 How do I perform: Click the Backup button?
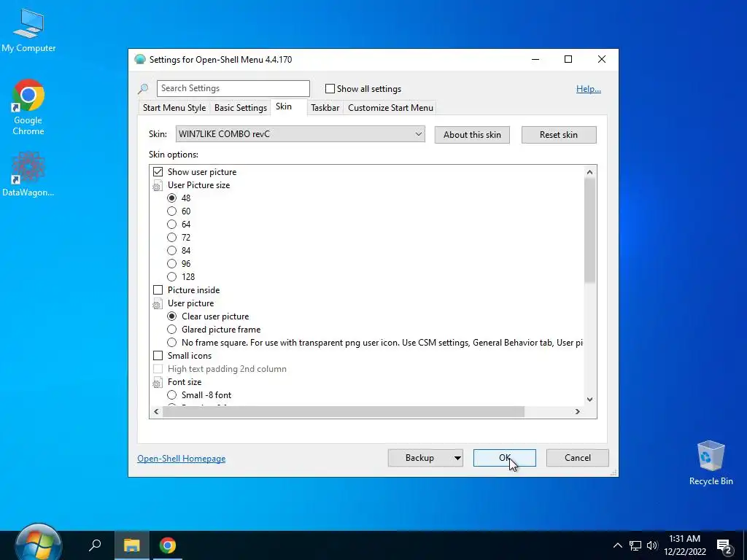[x=419, y=458]
